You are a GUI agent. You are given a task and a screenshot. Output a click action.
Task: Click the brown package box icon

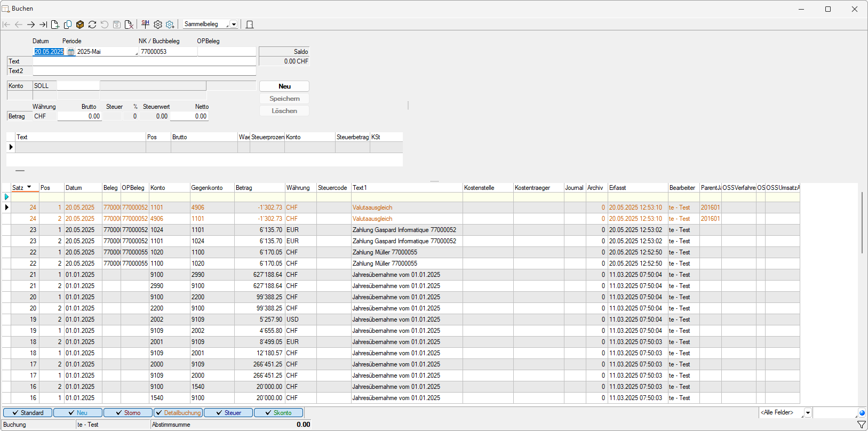pyautogui.click(x=80, y=25)
